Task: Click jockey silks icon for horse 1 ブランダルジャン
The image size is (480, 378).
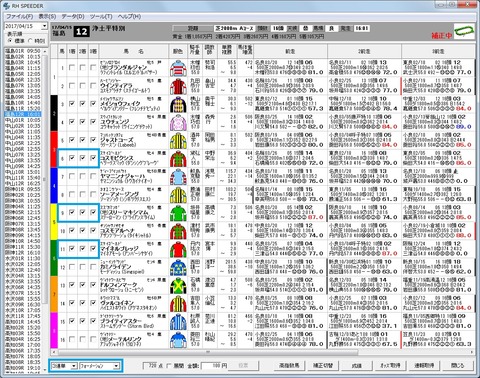Action: pyautogui.click(x=178, y=68)
